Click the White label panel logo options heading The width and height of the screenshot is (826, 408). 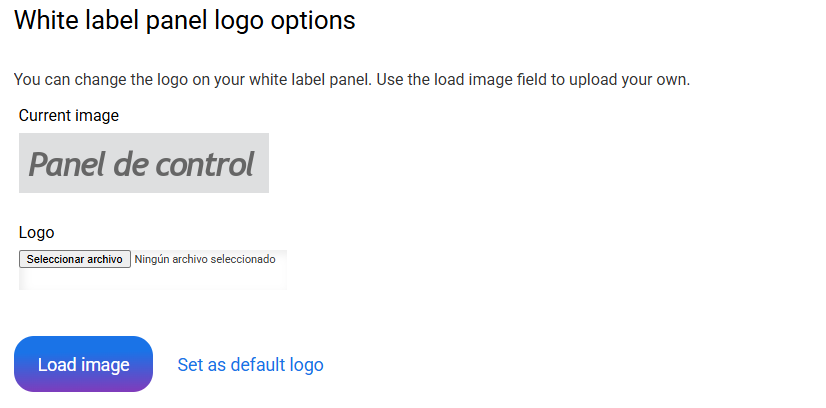[185, 21]
